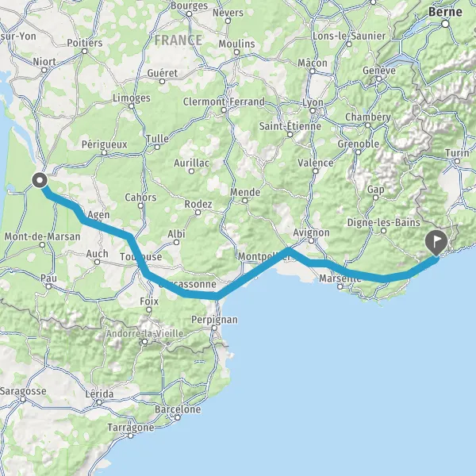Click the Avignon city dot

click(x=312, y=241)
